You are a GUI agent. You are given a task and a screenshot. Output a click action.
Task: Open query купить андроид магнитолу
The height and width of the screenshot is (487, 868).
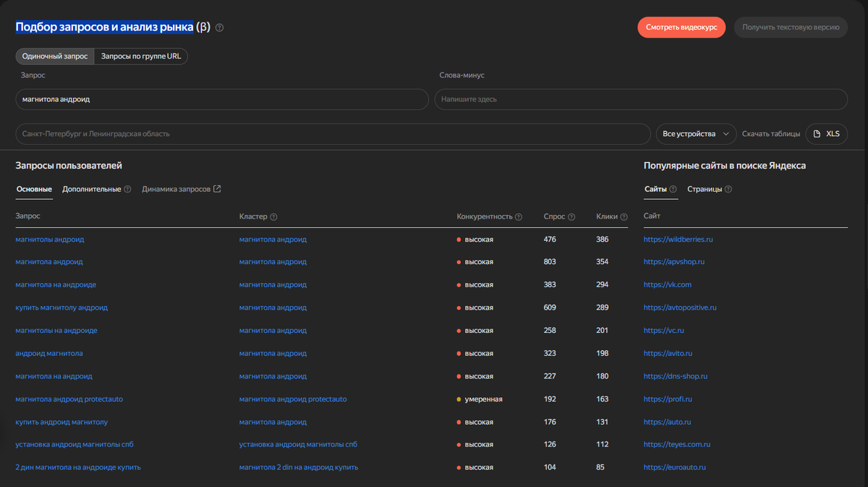click(61, 422)
